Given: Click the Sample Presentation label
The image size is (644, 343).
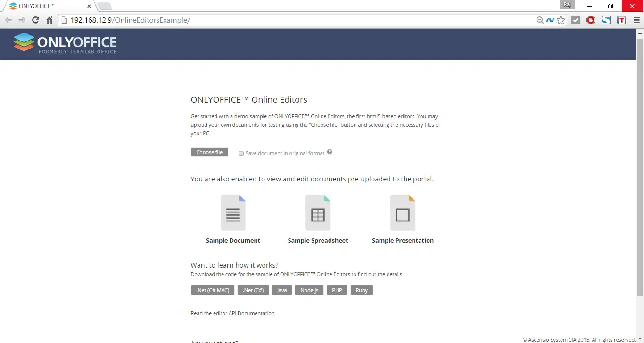Looking at the screenshot, I should pos(403,240).
